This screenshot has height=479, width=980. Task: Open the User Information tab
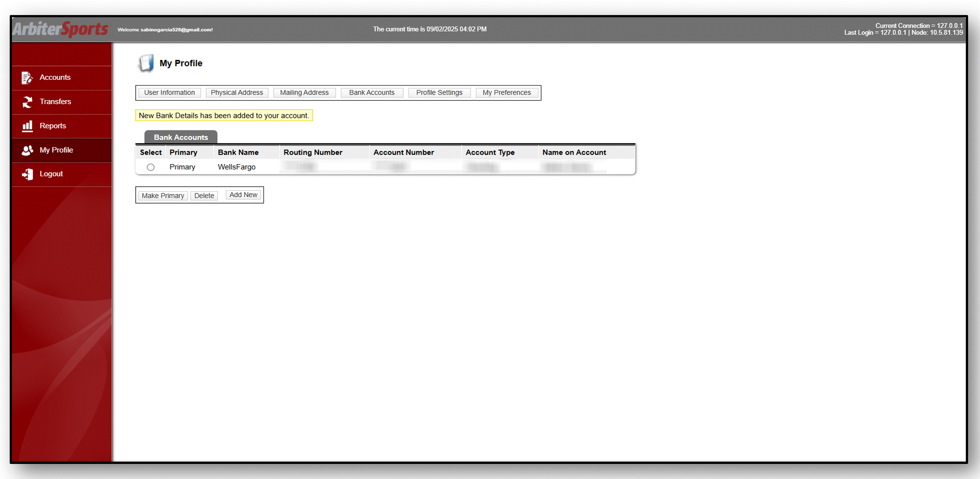(169, 93)
